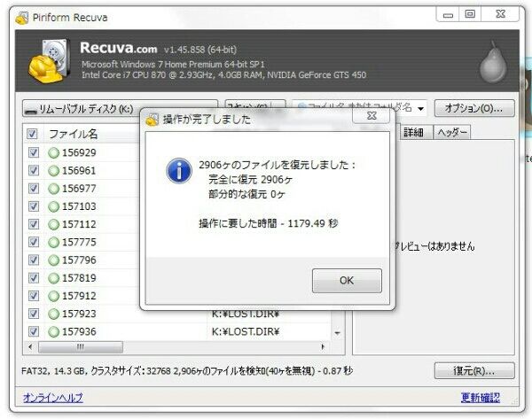
Task: Minimize the Piriform Recuva window
Action: pos(448,14)
